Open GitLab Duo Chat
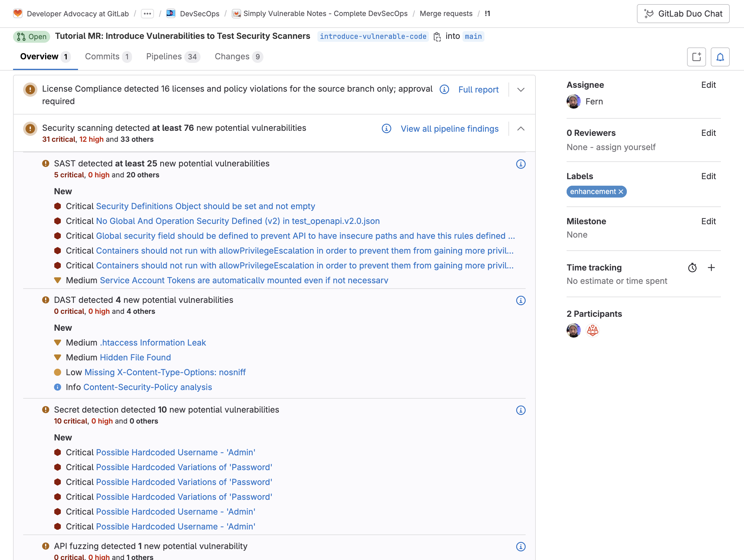 pyautogui.click(x=683, y=14)
